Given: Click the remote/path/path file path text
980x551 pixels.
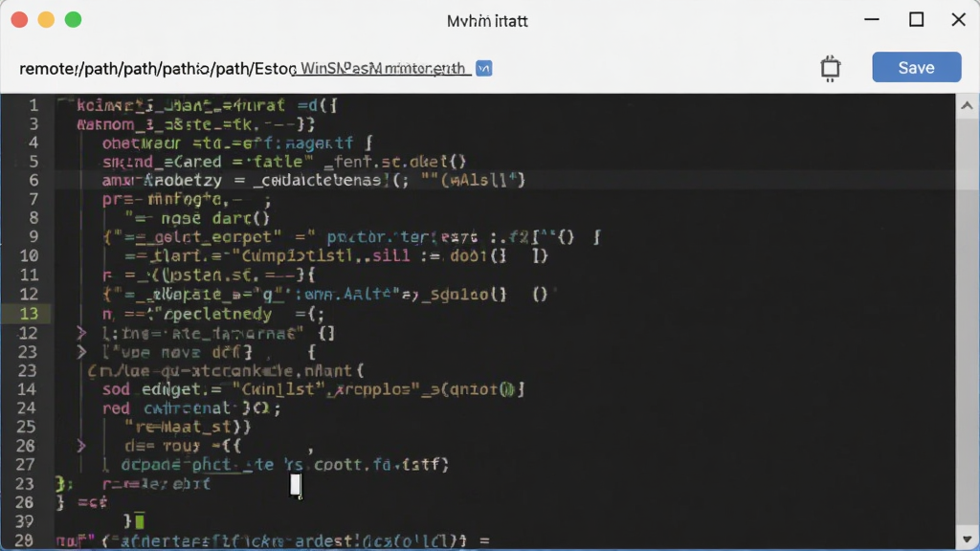Looking at the screenshot, I should (158, 69).
